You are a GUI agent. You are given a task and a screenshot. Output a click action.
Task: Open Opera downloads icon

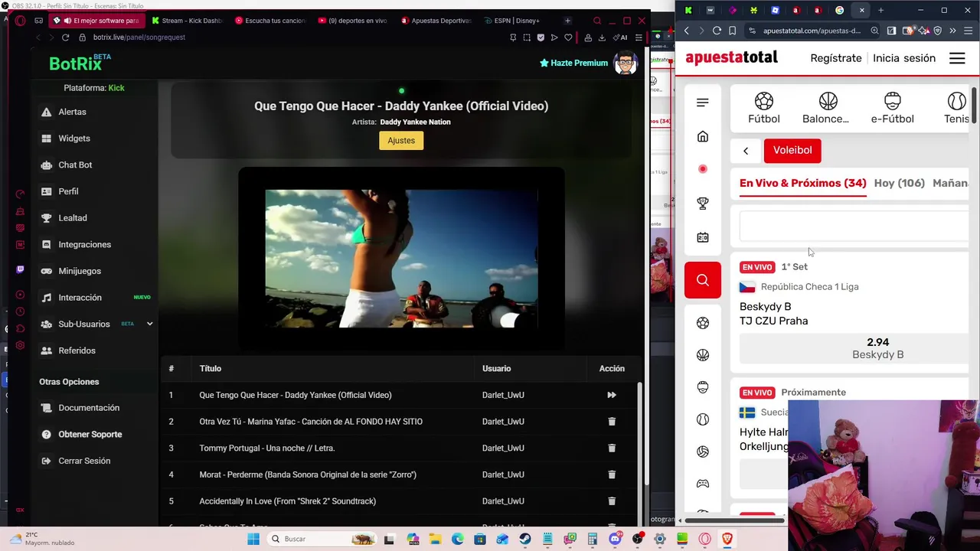point(602,37)
